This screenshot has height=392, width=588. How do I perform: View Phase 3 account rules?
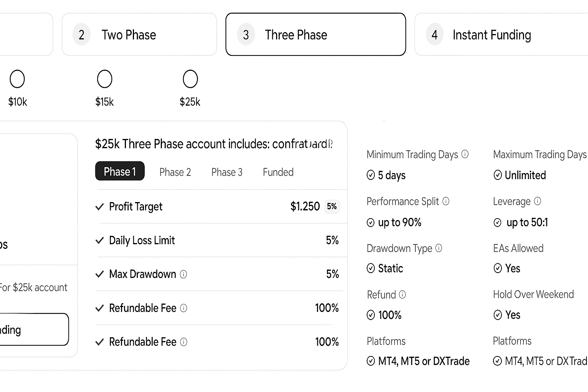pyautogui.click(x=227, y=172)
